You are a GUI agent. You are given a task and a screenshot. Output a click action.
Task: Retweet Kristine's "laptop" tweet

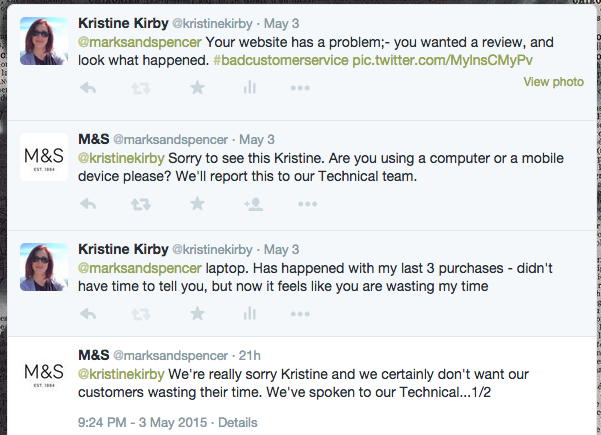142,314
